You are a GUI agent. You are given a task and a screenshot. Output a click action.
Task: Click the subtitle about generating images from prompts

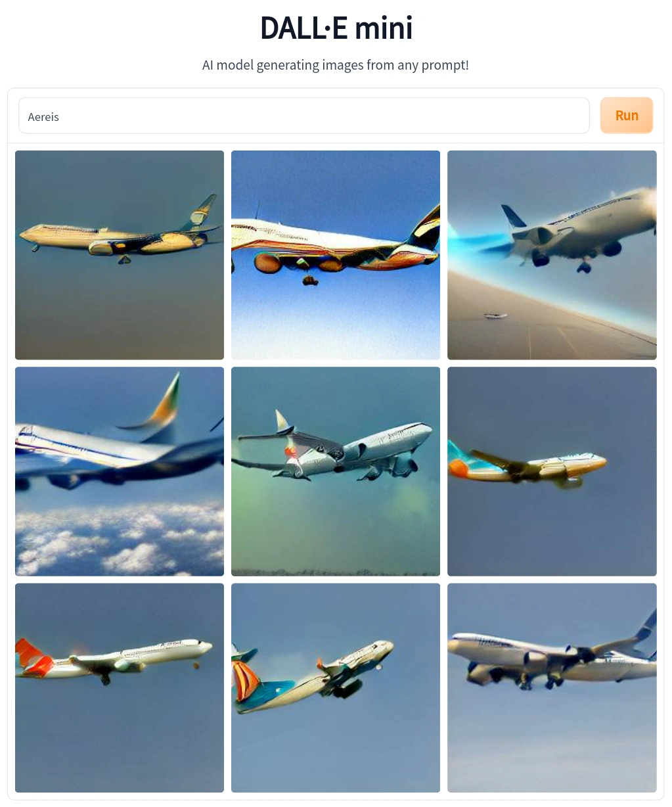point(336,65)
